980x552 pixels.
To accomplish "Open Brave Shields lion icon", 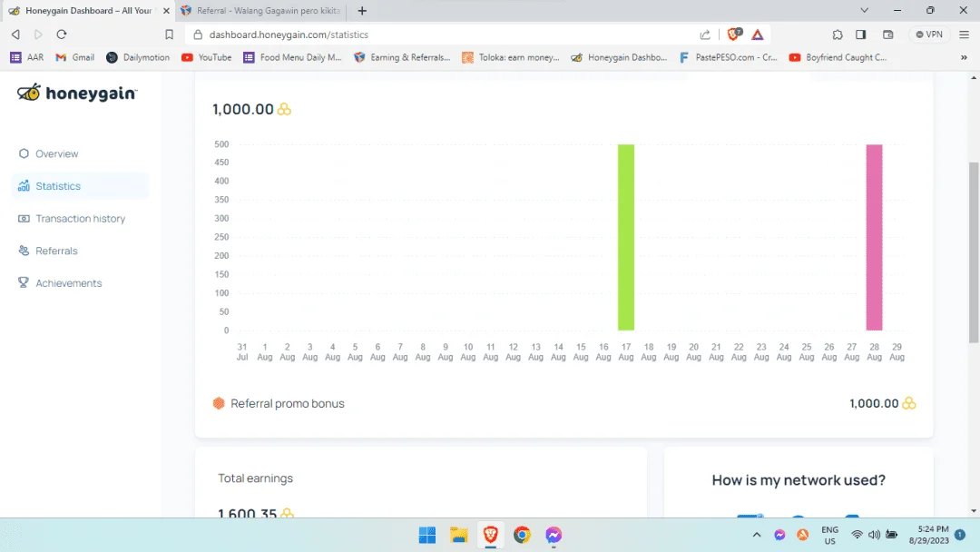I will (734, 34).
